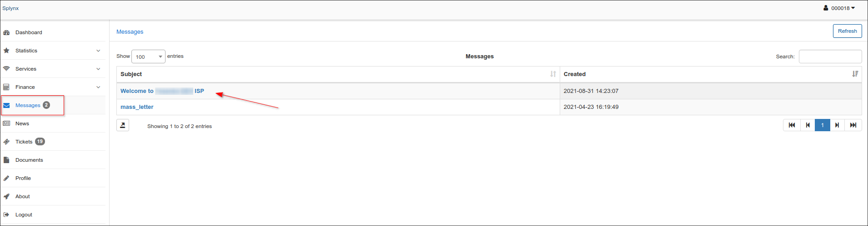Open the About rocket icon
868x226 pixels.
tap(6, 196)
